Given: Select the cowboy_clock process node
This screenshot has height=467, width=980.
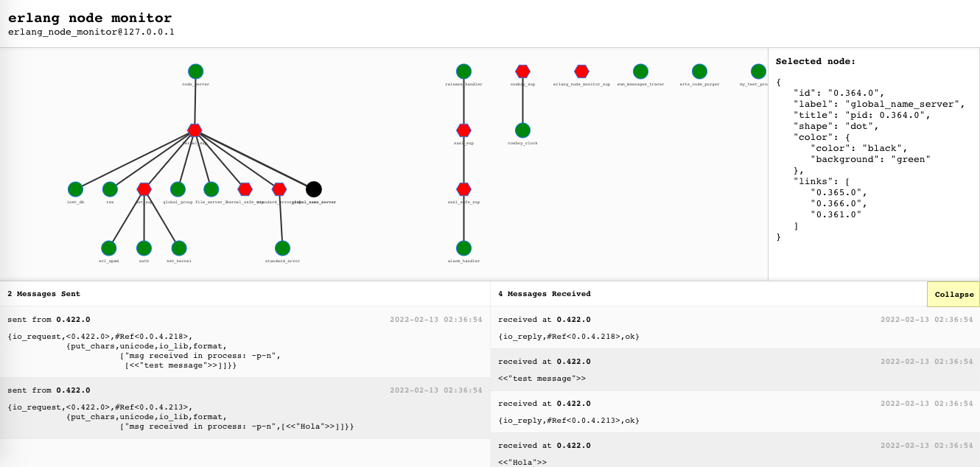Looking at the screenshot, I should tap(522, 130).
